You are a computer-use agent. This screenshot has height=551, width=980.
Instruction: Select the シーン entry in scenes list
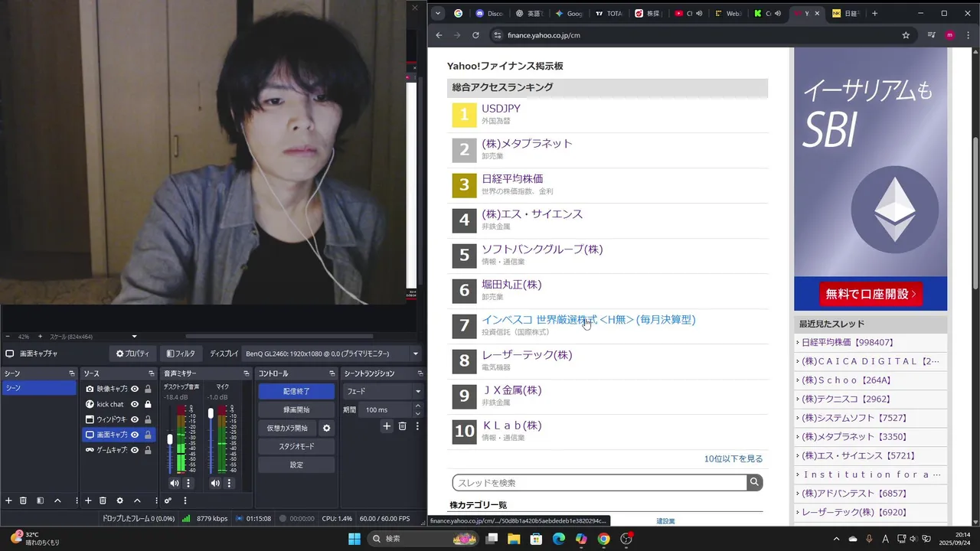point(38,388)
